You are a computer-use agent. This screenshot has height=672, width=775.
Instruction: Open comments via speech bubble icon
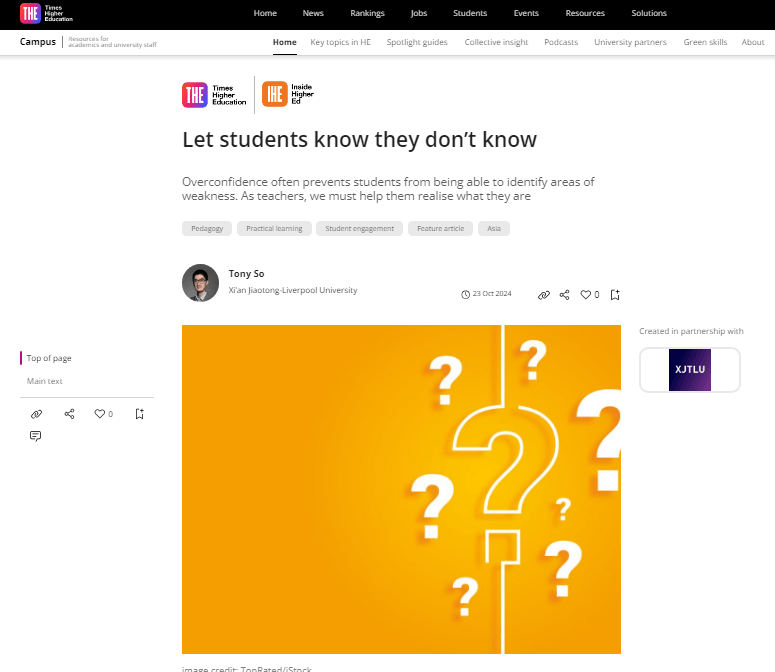pyautogui.click(x=36, y=436)
